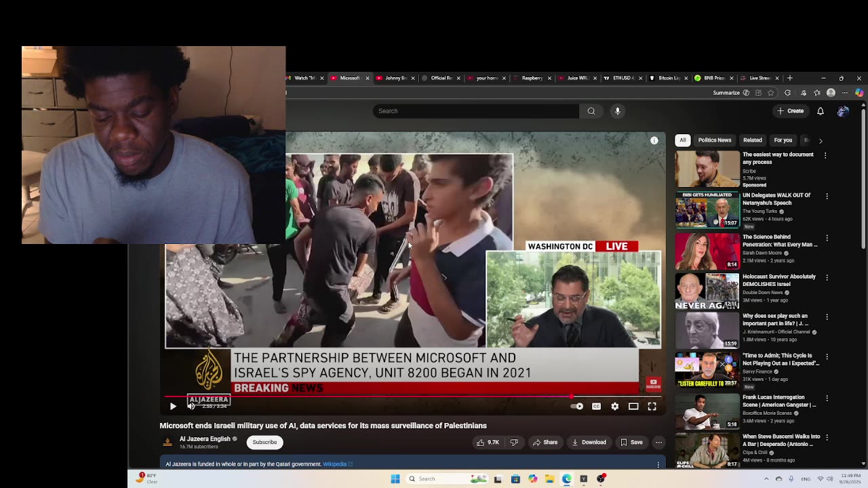This screenshot has height=488, width=868.
Task: Open options for UN Delegates WALK OUT video
Action: coord(827,197)
